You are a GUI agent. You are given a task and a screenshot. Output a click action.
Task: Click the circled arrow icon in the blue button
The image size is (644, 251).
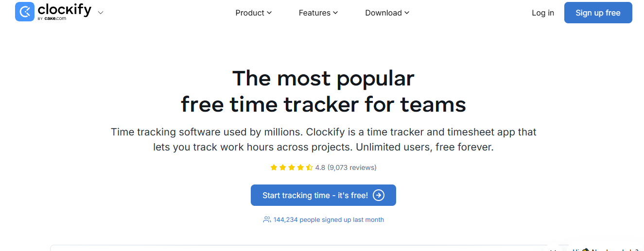coord(379,195)
